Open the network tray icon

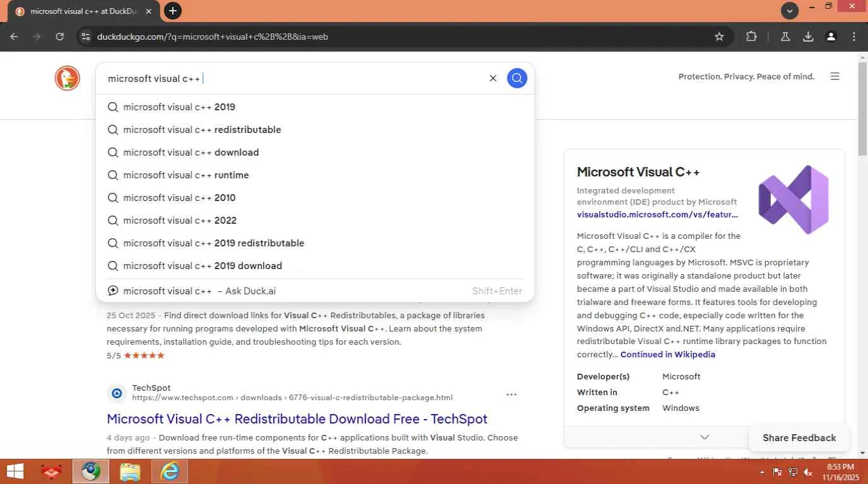click(x=793, y=472)
